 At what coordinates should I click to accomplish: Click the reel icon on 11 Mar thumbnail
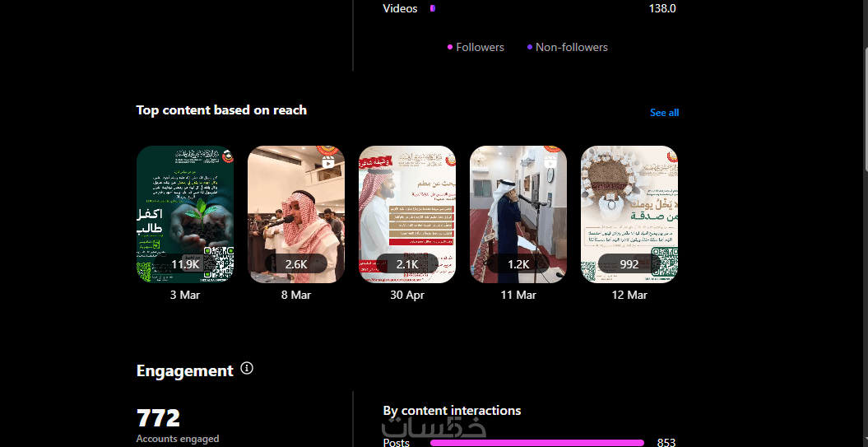pyautogui.click(x=550, y=161)
